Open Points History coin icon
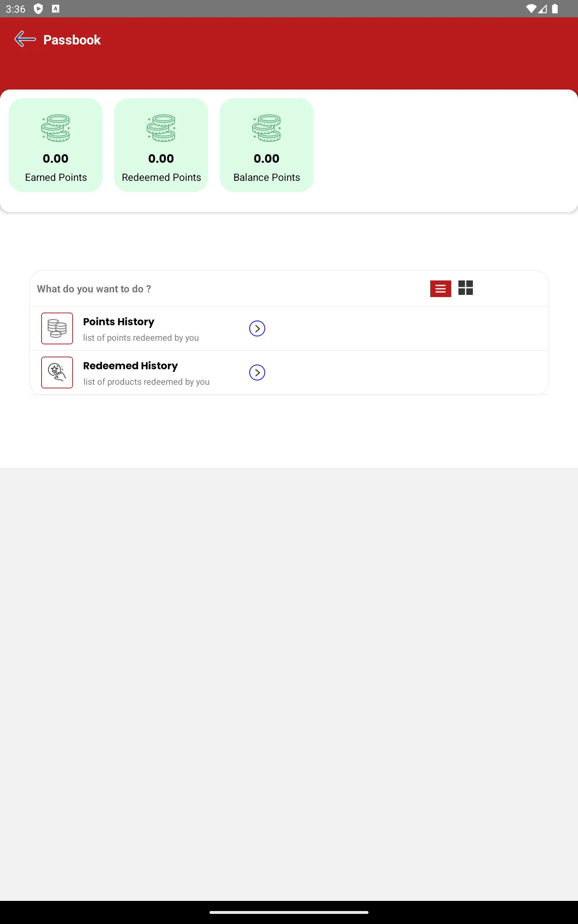The image size is (578, 924). (x=57, y=328)
